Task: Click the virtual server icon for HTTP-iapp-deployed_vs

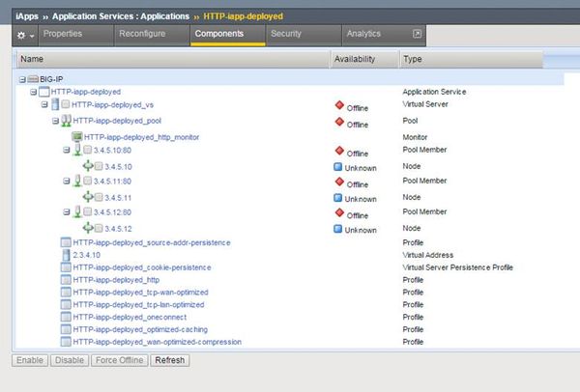Action: tap(55, 104)
